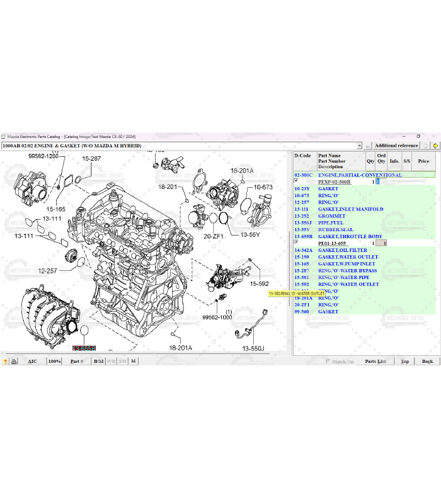441x504 pixels.
Task: Click the Additional reference button
Action: tap(396, 146)
